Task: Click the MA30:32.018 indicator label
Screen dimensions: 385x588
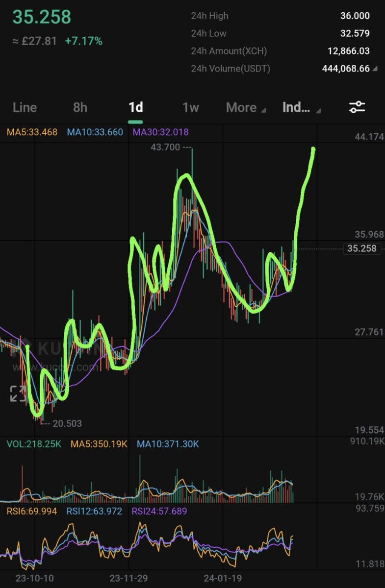Action: (160, 132)
